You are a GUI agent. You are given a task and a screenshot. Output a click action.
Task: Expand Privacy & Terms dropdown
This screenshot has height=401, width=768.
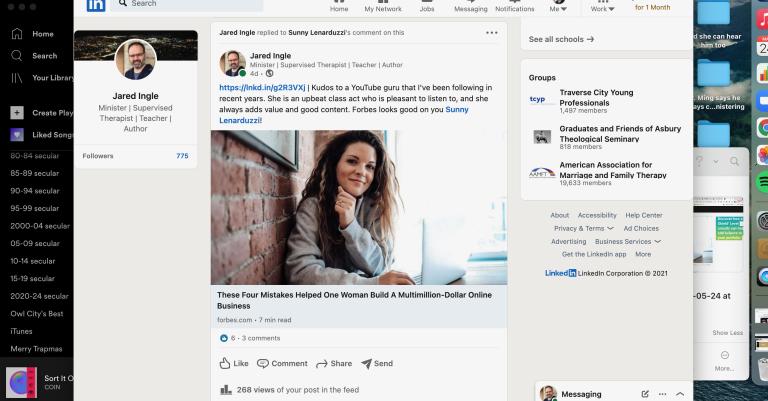pos(583,229)
